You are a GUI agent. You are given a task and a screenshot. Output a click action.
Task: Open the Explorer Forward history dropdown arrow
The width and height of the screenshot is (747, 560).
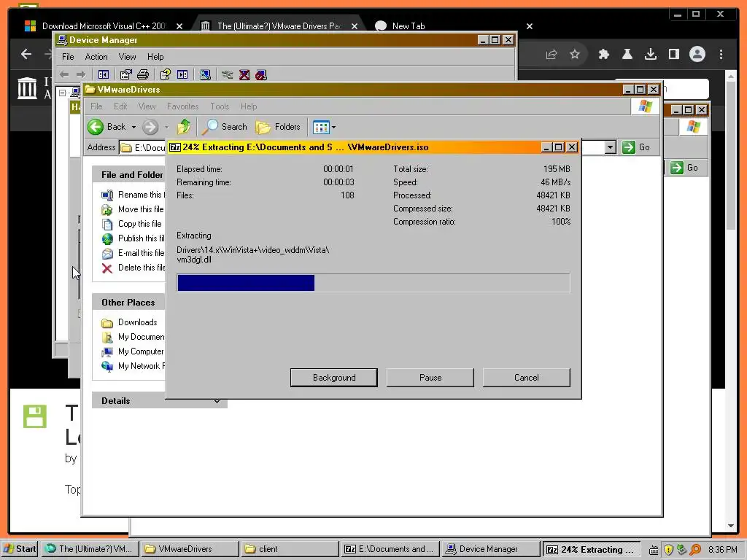(166, 127)
